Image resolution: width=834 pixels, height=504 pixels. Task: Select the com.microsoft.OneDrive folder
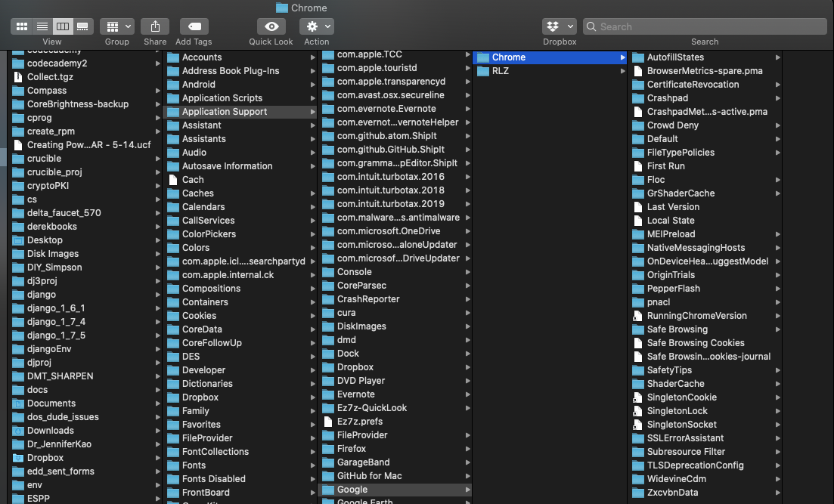coord(395,231)
